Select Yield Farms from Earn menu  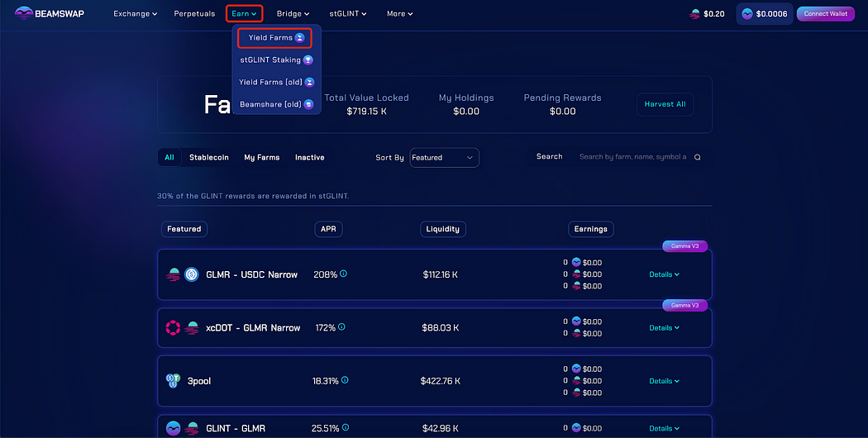coord(275,38)
